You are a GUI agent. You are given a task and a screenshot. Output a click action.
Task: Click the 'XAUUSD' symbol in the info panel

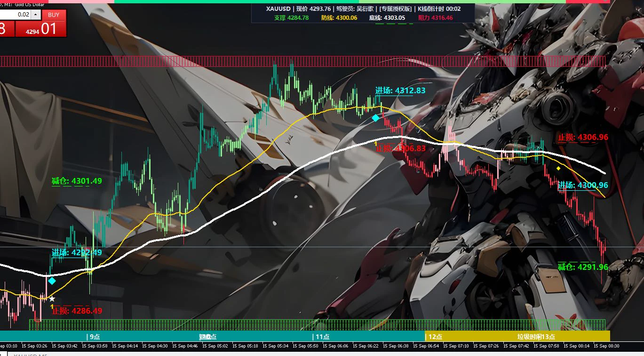tap(278, 8)
